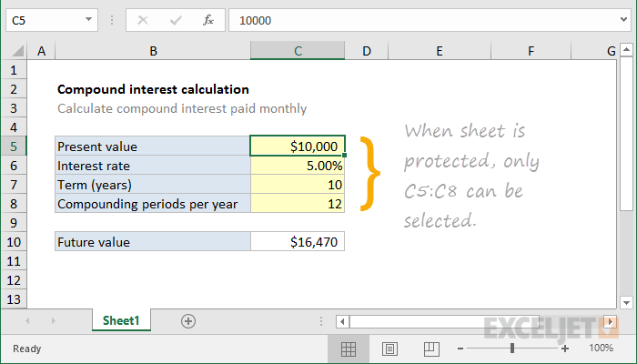Click the next sheet navigation arrow
Viewport: 637px width, 364px height.
[x=53, y=321]
